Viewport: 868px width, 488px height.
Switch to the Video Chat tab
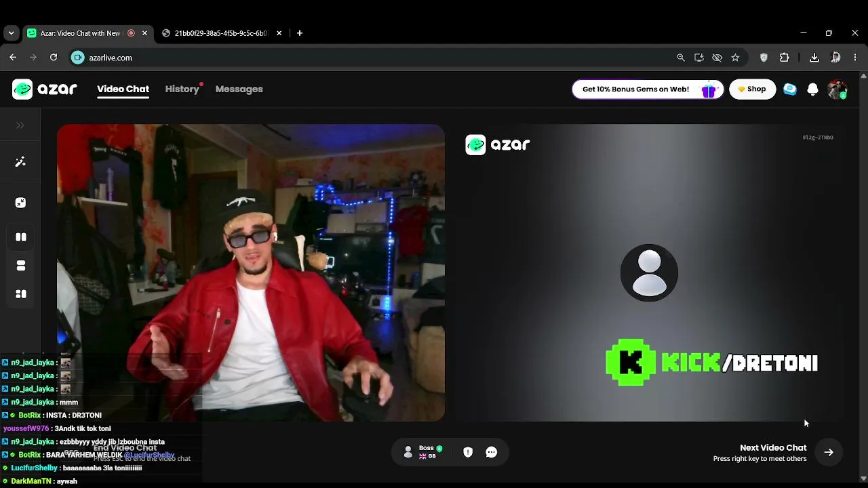(123, 89)
